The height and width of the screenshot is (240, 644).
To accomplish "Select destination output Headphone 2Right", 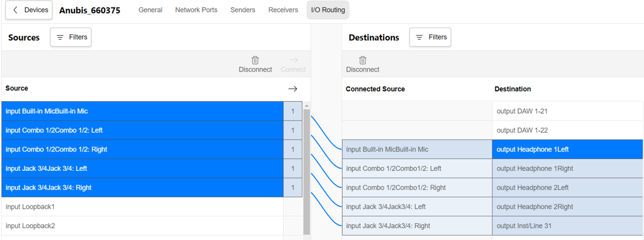I will coord(568,207).
